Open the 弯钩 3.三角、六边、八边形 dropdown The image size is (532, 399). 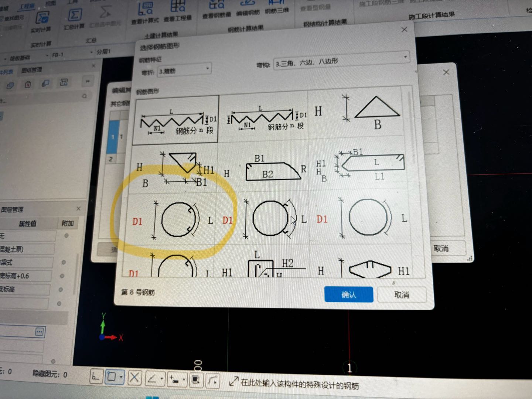(x=341, y=62)
